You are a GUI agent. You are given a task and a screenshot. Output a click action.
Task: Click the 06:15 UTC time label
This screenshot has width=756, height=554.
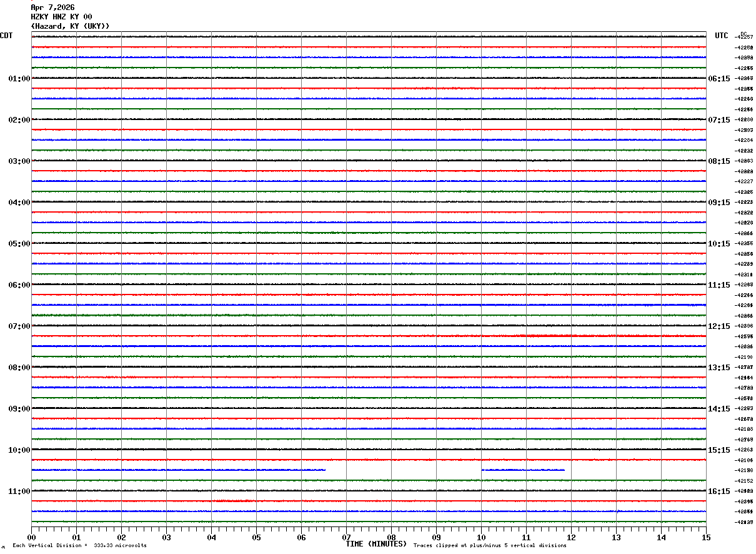tap(719, 79)
